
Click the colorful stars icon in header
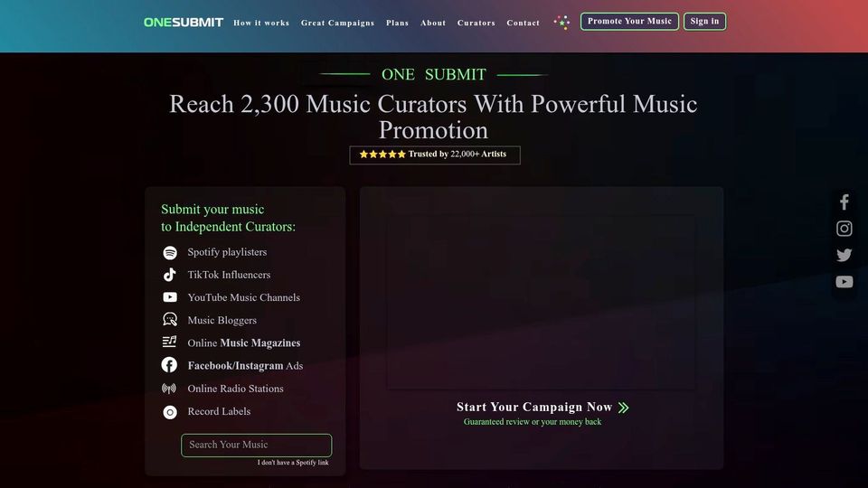[x=561, y=22]
